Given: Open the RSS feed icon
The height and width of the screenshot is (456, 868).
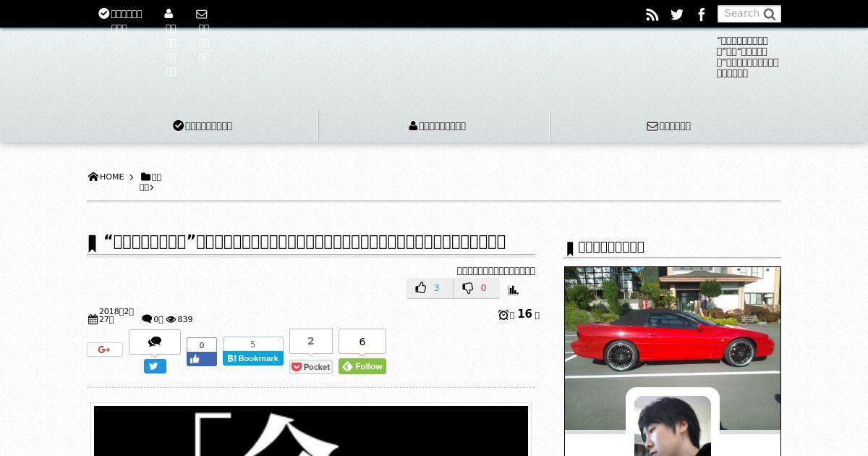Looking at the screenshot, I should [652, 14].
